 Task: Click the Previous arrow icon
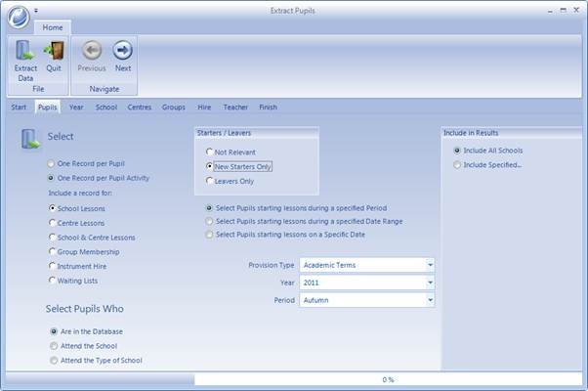(92, 50)
